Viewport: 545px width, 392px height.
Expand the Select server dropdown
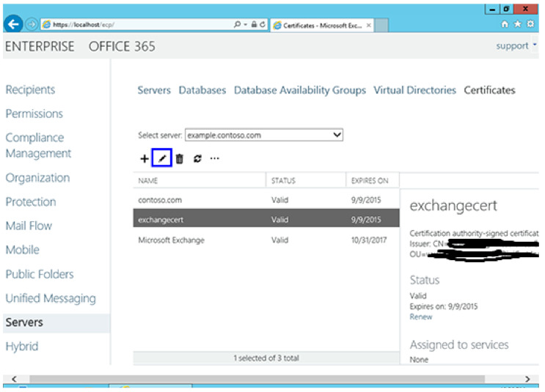[264, 135]
